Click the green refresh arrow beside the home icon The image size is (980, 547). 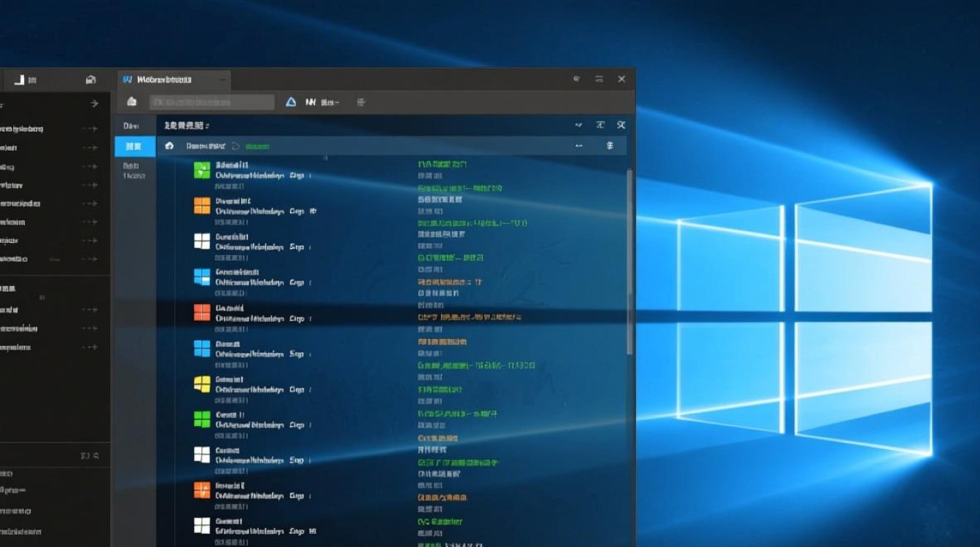[x=236, y=146]
